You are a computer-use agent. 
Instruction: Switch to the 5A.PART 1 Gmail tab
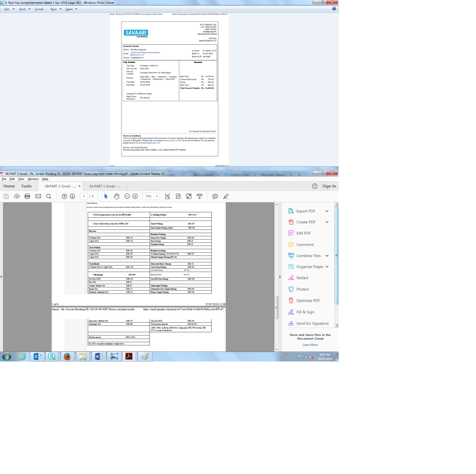pos(105,186)
